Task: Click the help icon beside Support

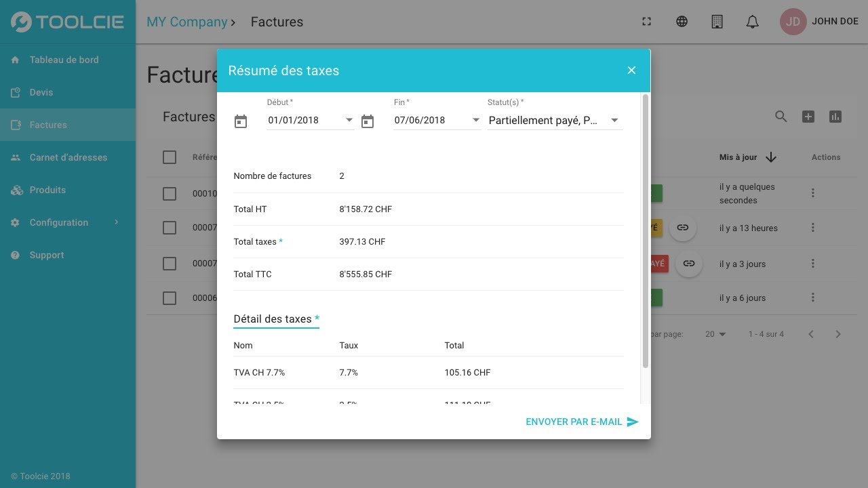Action: pos(15,255)
